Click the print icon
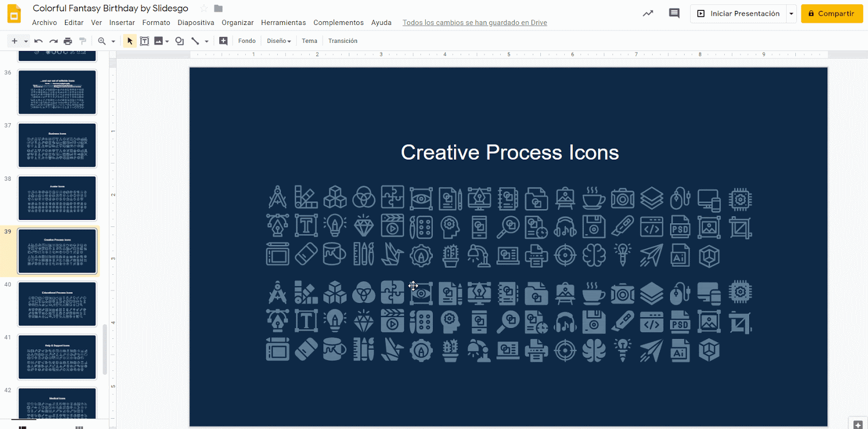868x429 pixels. coord(68,41)
